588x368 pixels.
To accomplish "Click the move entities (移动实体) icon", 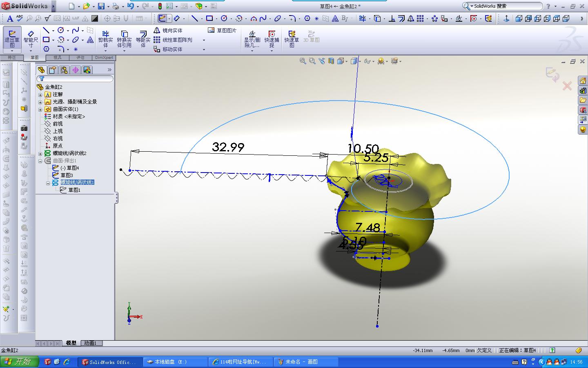I will (157, 49).
